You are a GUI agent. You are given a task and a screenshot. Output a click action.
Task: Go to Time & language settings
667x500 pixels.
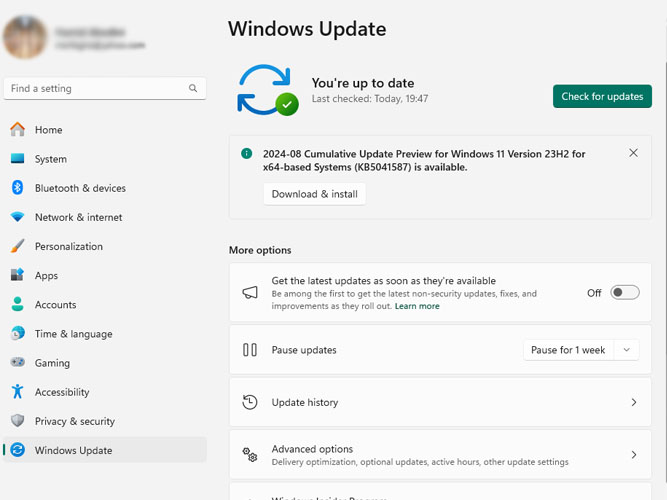coord(105,334)
